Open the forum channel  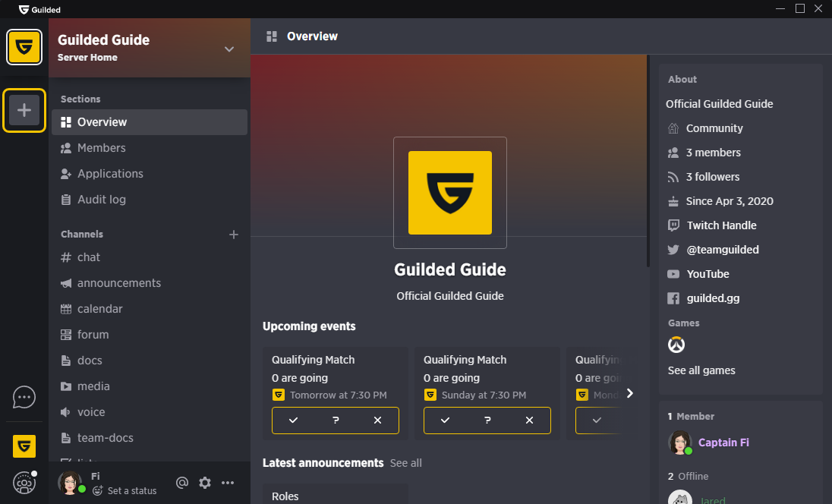(150, 335)
